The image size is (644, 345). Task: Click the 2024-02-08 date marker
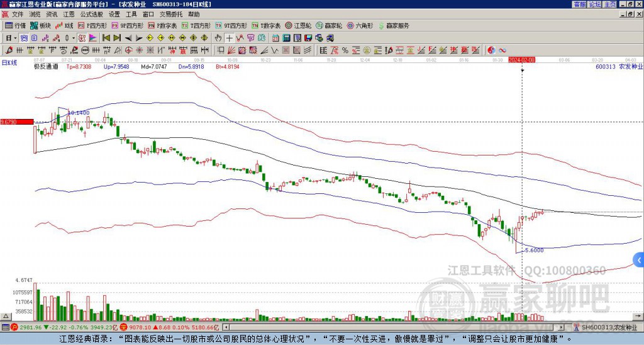click(x=521, y=60)
